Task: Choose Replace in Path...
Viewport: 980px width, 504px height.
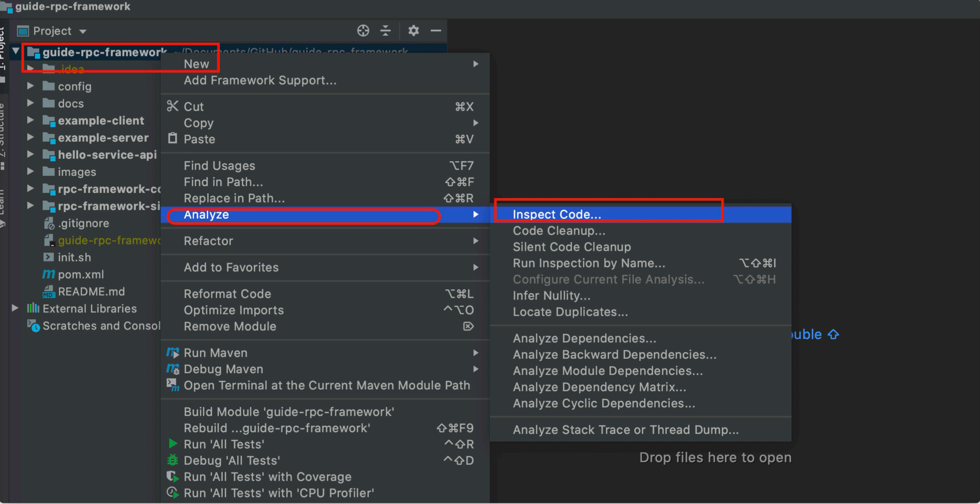Action: [x=325, y=198]
